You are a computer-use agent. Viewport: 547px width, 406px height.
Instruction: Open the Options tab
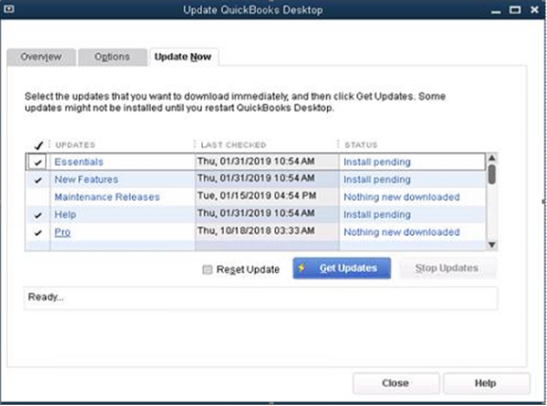[x=112, y=57]
